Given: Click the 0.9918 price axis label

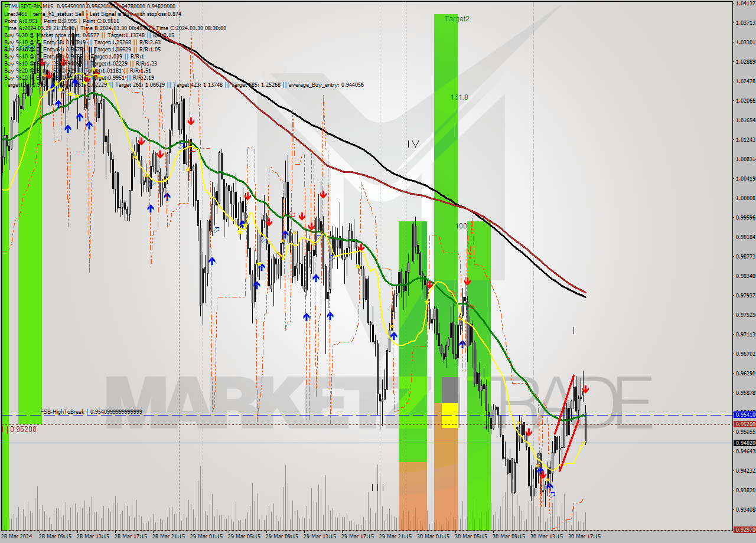Looking at the screenshot, I should point(745,237).
